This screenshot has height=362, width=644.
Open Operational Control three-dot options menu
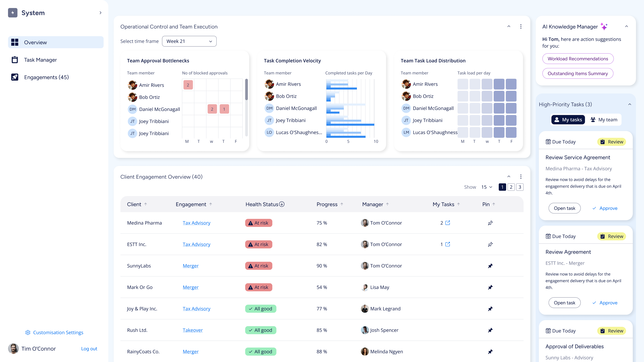(x=521, y=27)
